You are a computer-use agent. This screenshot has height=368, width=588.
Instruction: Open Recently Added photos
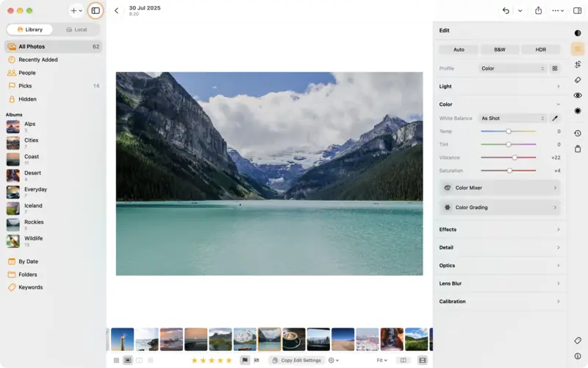[x=53, y=60]
